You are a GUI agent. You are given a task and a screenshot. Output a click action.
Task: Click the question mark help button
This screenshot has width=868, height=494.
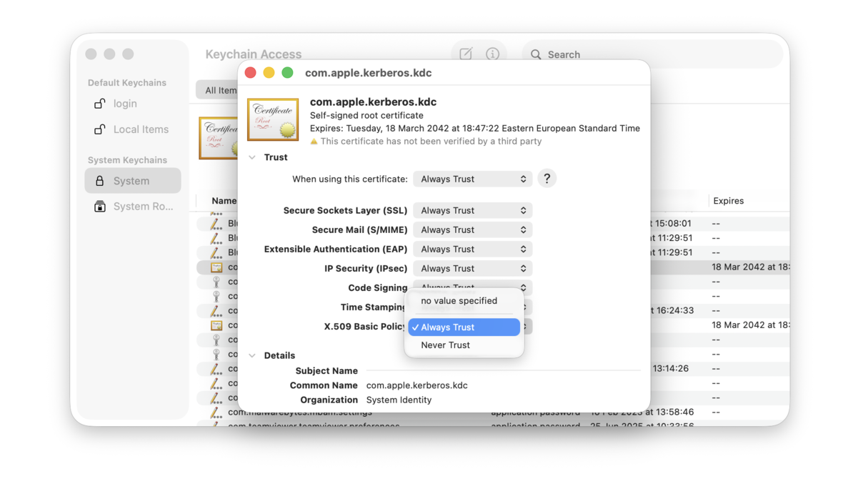tap(547, 179)
